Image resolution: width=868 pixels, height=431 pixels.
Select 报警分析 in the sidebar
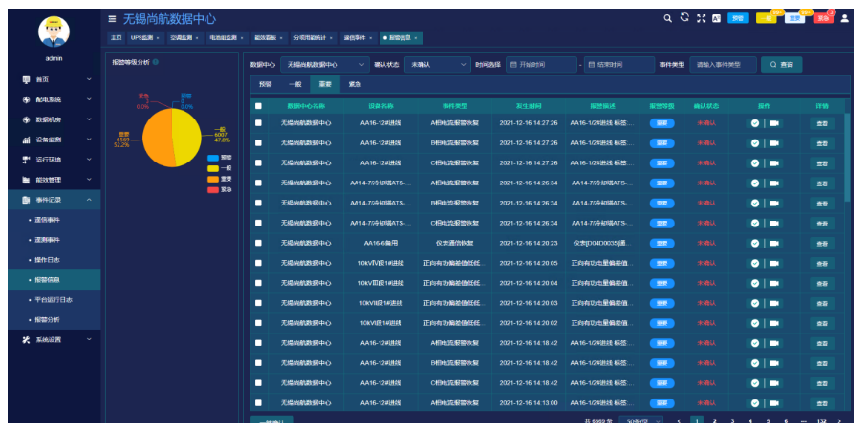[47, 319]
